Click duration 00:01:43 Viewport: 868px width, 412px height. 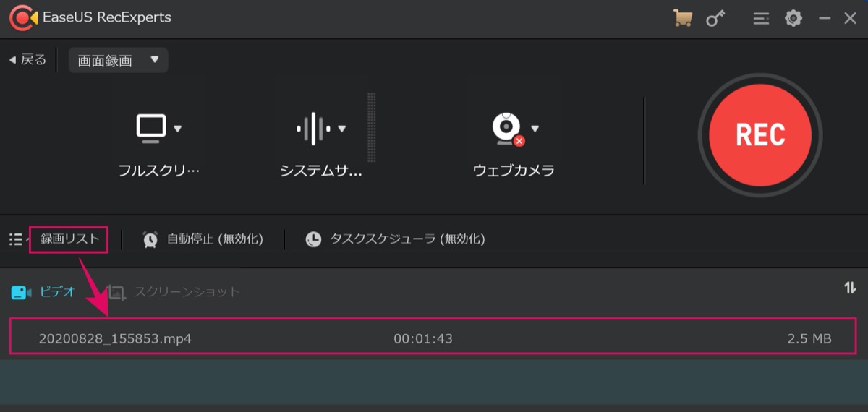point(423,338)
